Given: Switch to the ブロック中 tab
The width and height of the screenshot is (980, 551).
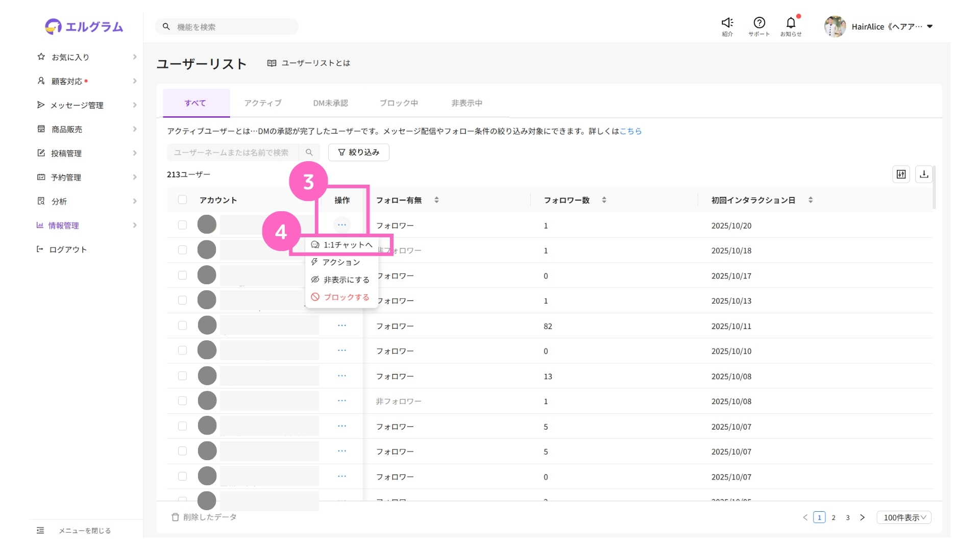Looking at the screenshot, I should 399,103.
